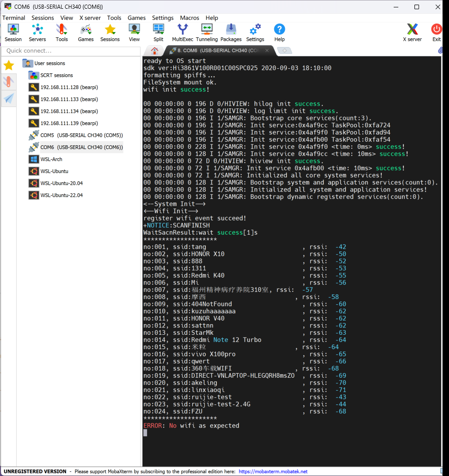449x476 pixels.
Task: Click the new tab button
Action: point(284,51)
